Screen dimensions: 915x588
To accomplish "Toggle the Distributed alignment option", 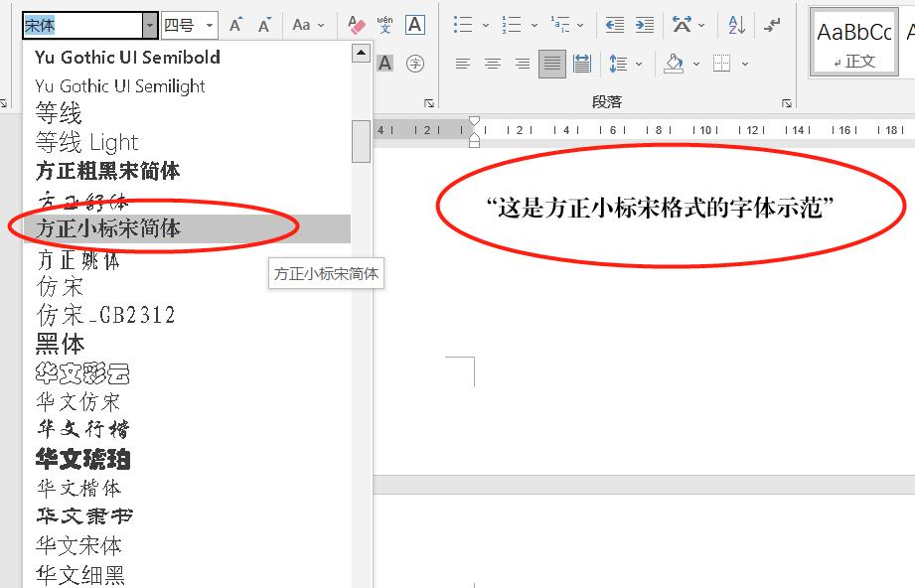I will (x=583, y=63).
